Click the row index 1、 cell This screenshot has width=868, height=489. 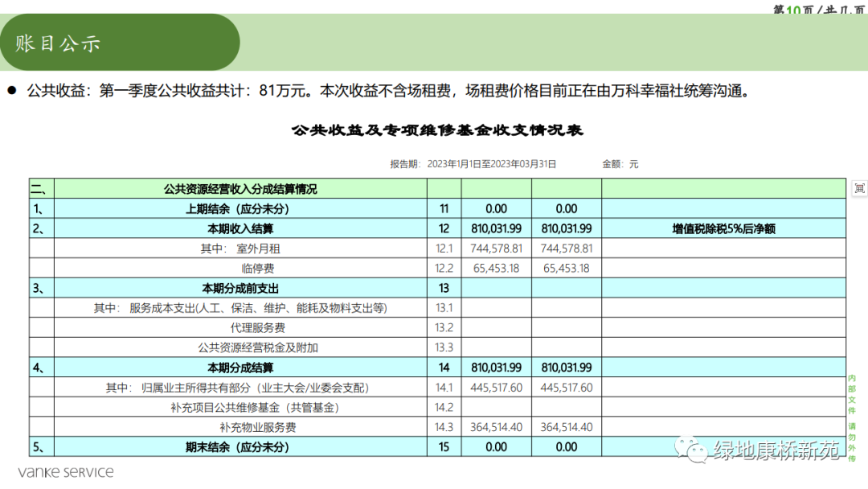tap(42, 209)
